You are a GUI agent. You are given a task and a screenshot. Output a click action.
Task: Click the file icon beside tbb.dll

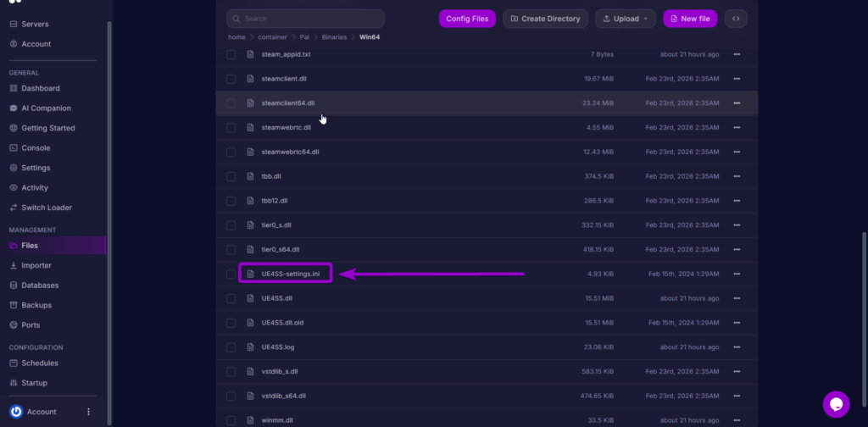coord(250,176)
